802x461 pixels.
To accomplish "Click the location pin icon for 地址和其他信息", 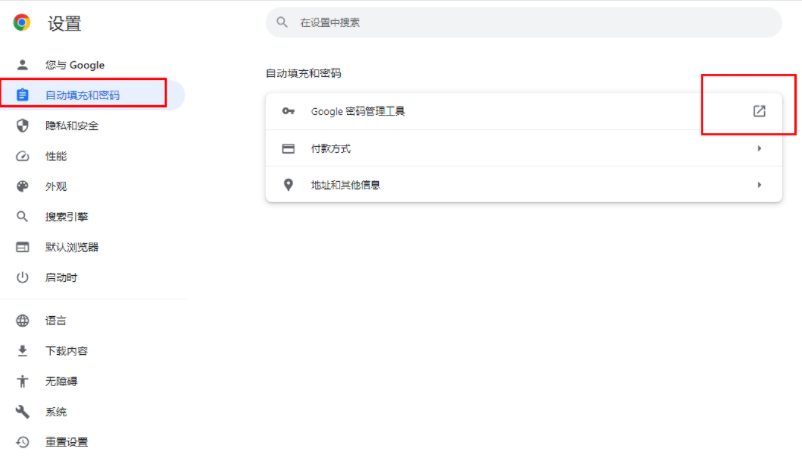I will coord(288,185).
